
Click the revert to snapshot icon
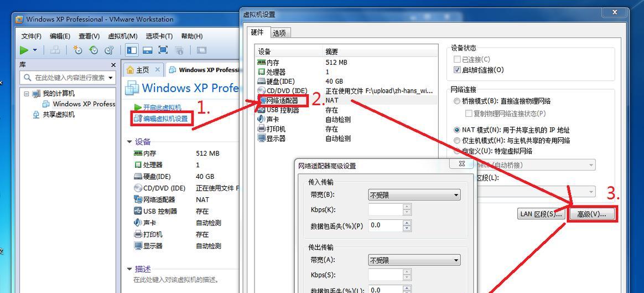(94, 50)
